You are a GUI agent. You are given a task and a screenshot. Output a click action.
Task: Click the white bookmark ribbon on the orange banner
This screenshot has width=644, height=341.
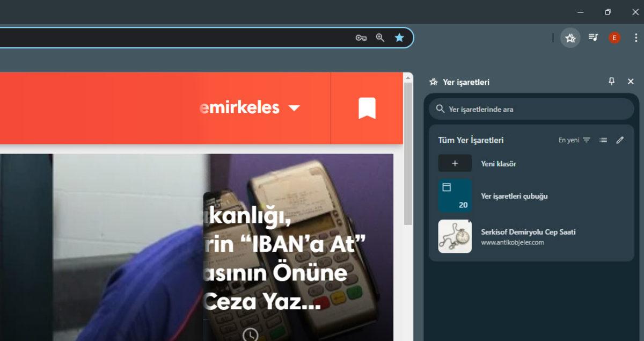367,107
